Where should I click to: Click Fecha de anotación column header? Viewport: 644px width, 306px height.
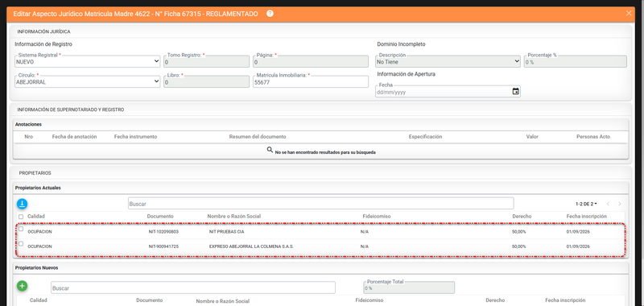[x=74, y=137]
